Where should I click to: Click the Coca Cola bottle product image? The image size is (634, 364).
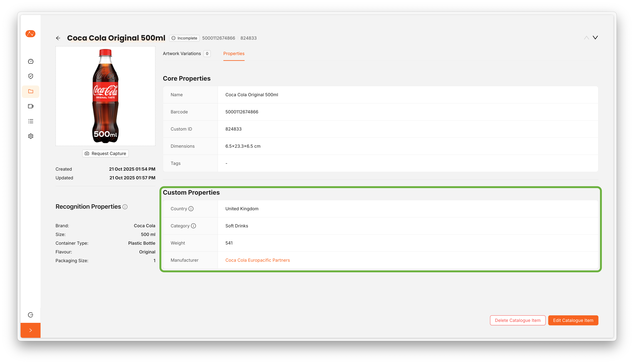click(105, 96)
